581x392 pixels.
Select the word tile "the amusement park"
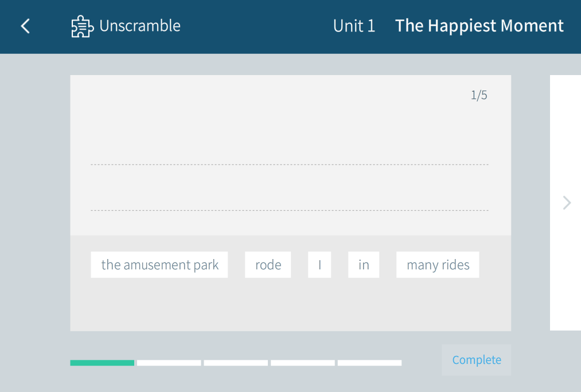click(x=159, y=265)
